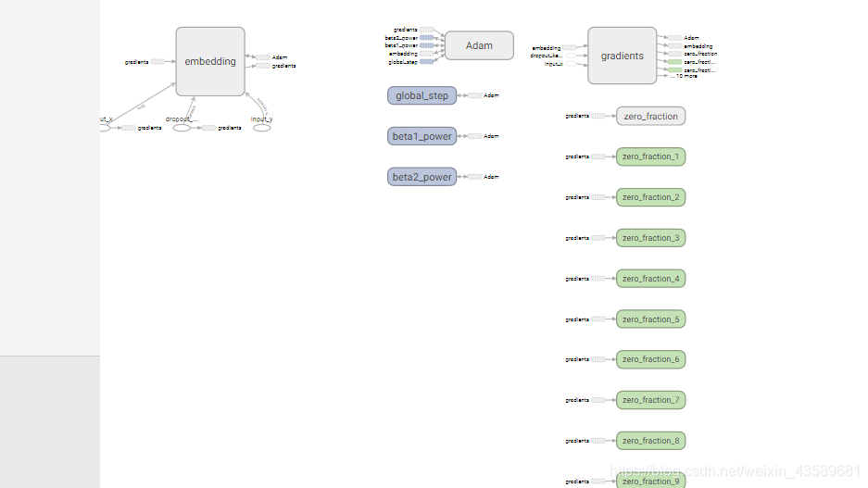Click the gradients input label of Adam

point(406,30)
